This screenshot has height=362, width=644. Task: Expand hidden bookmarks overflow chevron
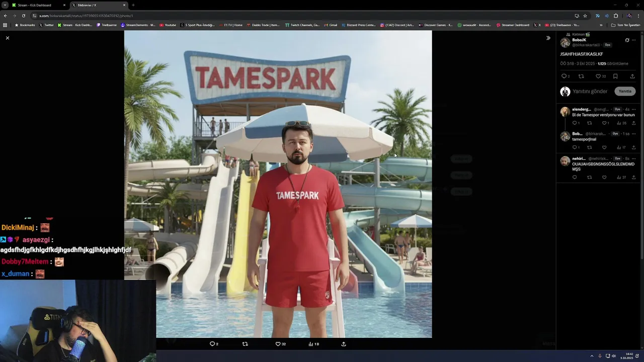(x=601, y=25)
